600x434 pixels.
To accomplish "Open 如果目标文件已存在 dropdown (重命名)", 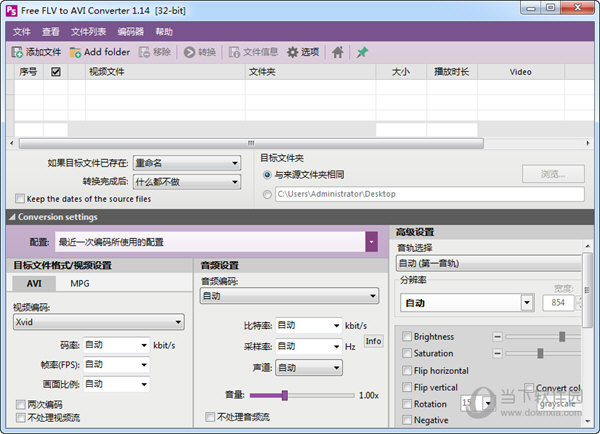I will point(187,163).
